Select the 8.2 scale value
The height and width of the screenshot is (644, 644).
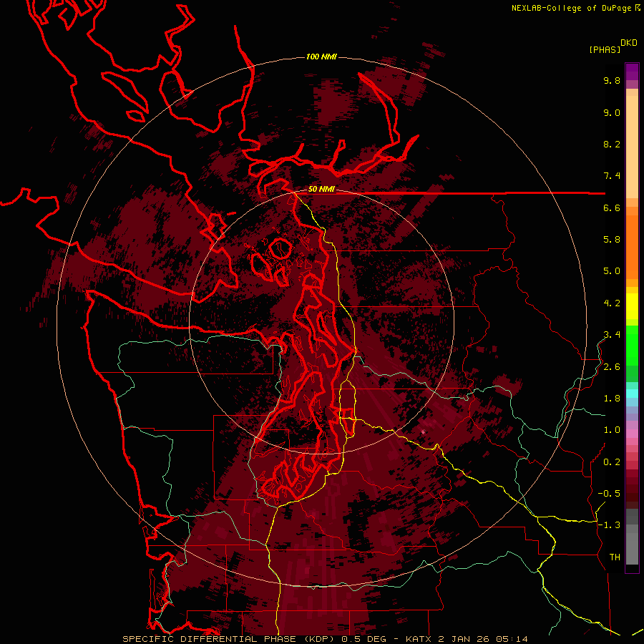tap(612, 144)
